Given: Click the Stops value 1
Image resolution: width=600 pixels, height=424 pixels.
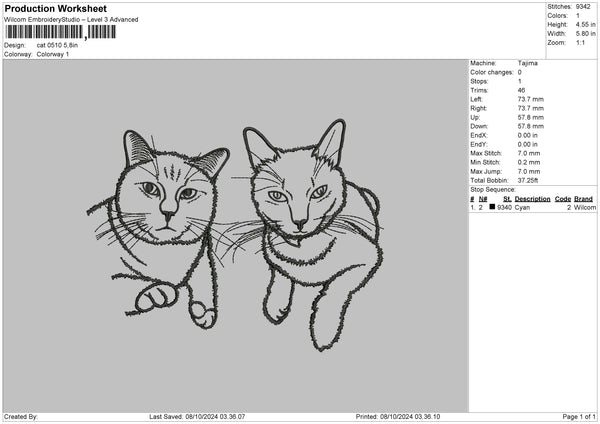Looking at the screenshot, I should tap(520, 81).
